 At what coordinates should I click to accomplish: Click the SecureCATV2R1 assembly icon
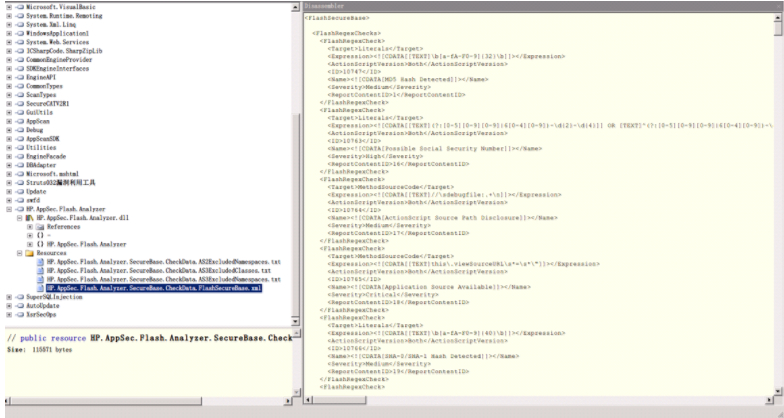(x=20, y=104)
